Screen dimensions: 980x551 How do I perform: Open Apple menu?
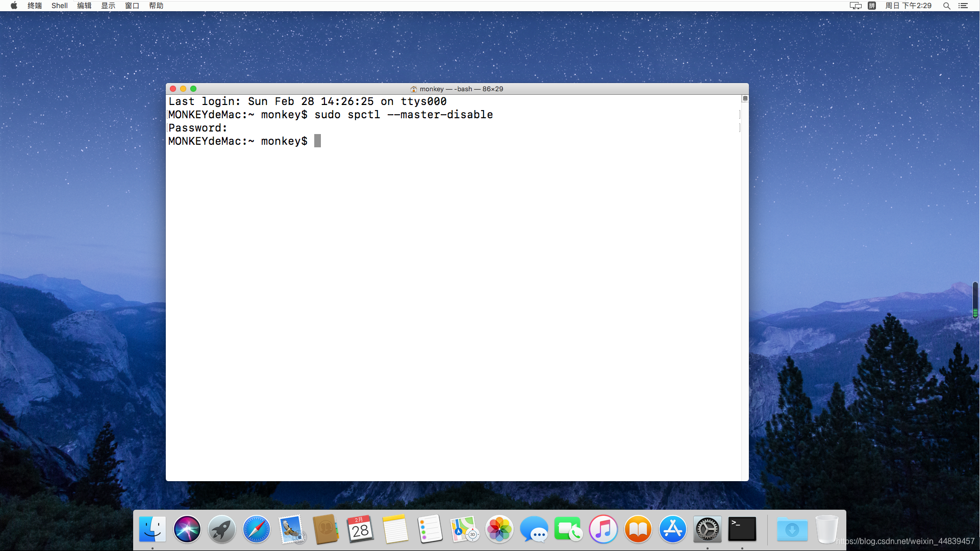click(14, 6)
